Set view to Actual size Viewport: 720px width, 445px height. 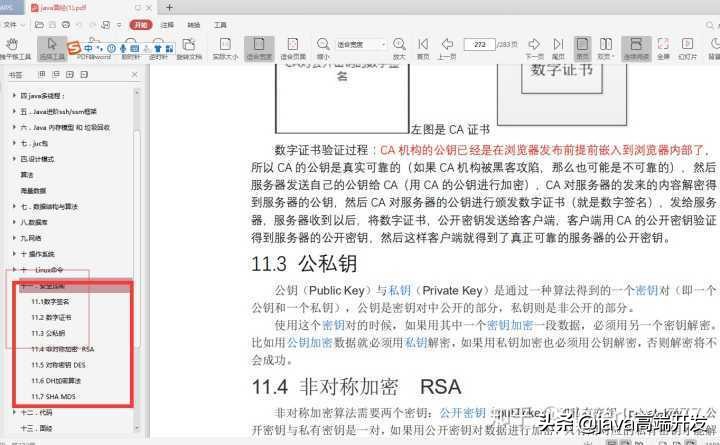click(225, 48)
